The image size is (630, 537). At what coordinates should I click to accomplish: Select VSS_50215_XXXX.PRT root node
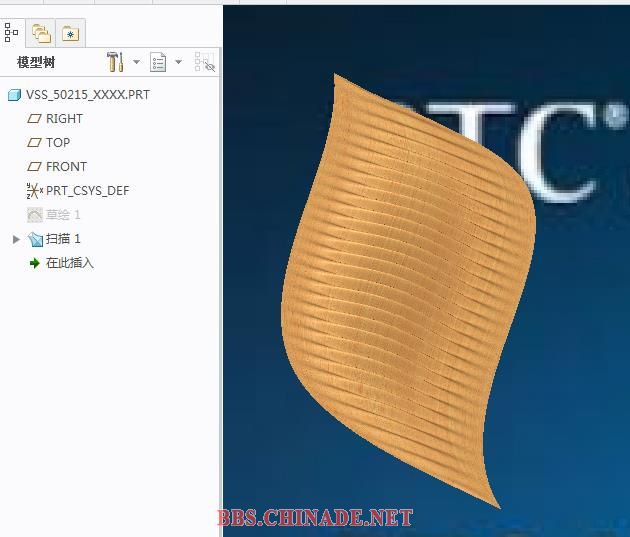pyautogui.click(x=88, y=95)
